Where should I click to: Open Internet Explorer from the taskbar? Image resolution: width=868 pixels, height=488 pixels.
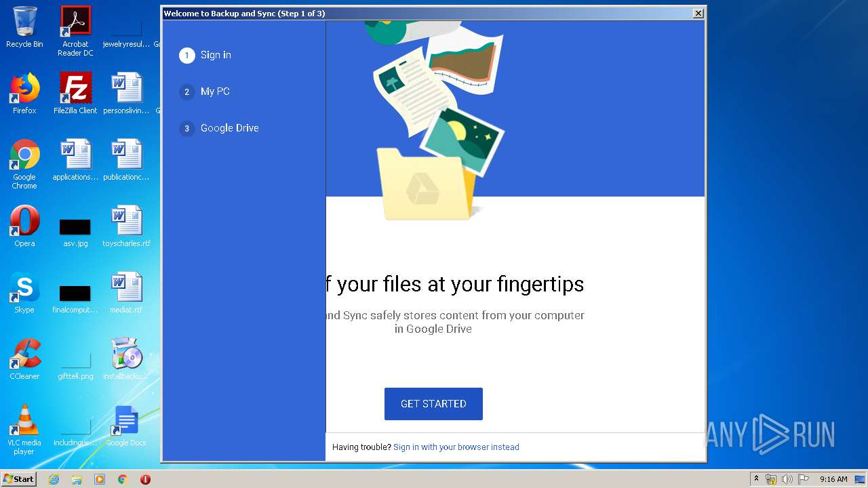(x=54, y=479)
